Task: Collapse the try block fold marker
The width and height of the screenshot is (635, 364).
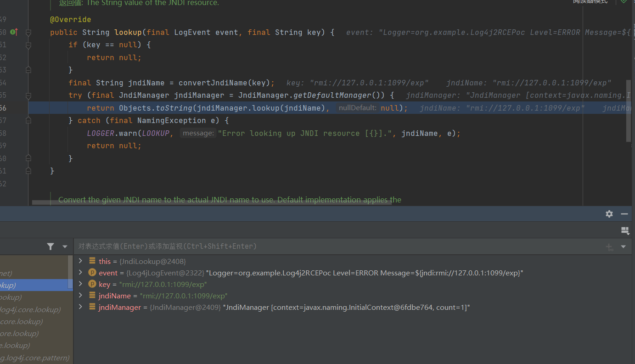Action: [x=28, y=95]
